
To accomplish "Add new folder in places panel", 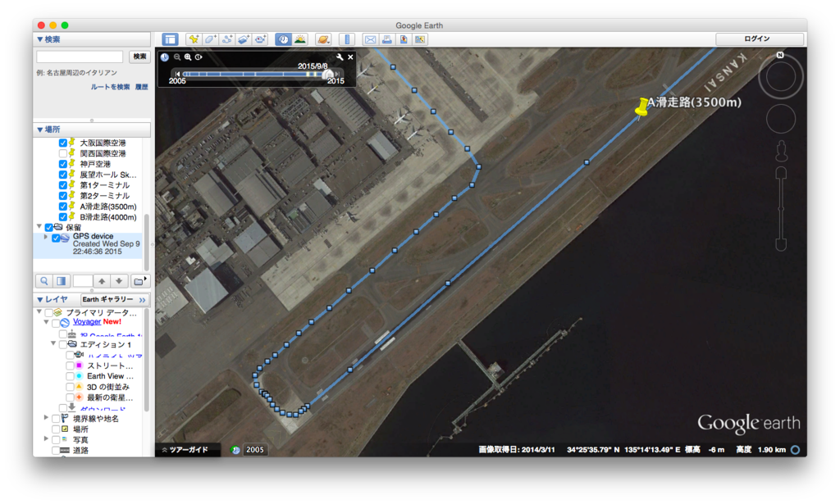I will (x=139, y=281).
